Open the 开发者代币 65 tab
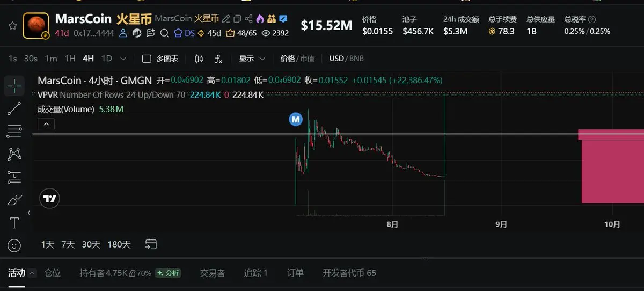The height and width of the screenshot is (291, 644). click(349, 273)
